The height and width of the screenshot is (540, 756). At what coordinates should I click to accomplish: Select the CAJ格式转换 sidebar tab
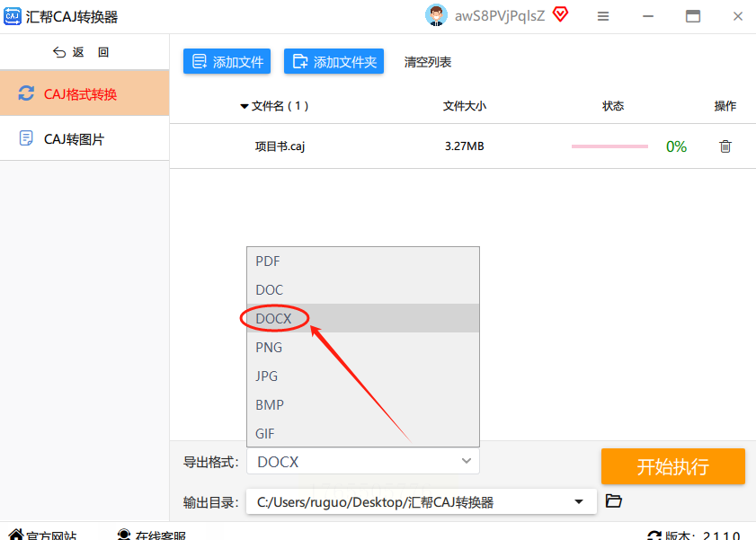coord(84,93)
